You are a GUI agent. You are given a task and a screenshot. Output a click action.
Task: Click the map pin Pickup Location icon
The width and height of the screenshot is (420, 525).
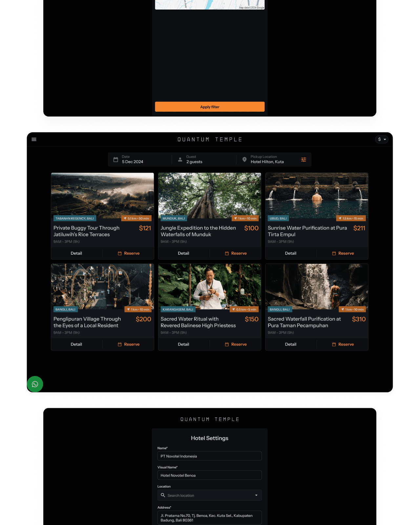tap(244, 159)
